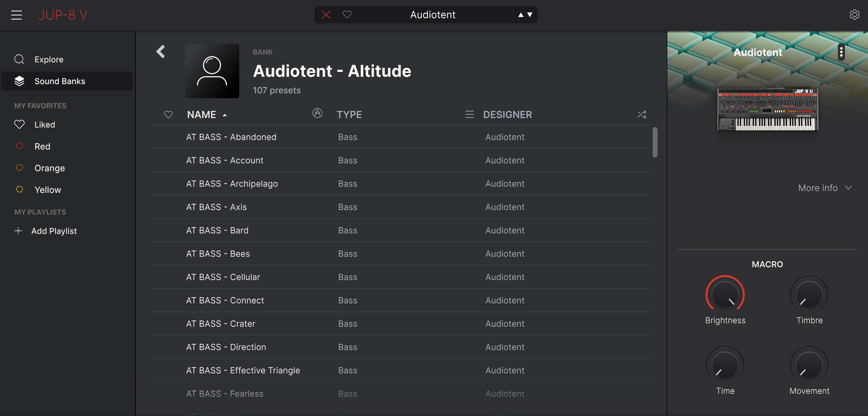Image resolution: width=868 pixels, height=416 pixels.
Task: Sort presets by NAME column arrow
Action: pyautogui.click(x=225, y=115)
